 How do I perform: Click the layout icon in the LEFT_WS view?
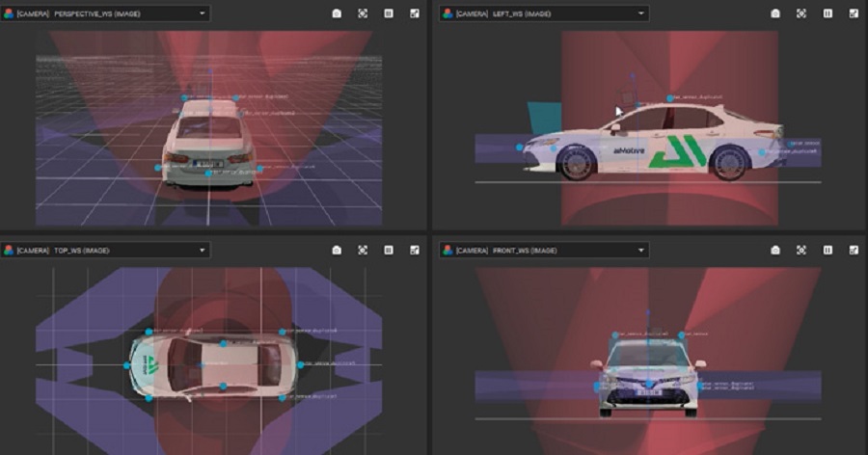click(x=854, y=13)
